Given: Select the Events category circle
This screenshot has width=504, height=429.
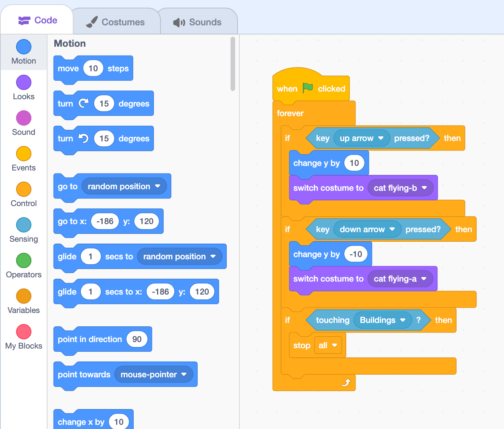Looking at the screenshot, I should [x=24, y=154].
